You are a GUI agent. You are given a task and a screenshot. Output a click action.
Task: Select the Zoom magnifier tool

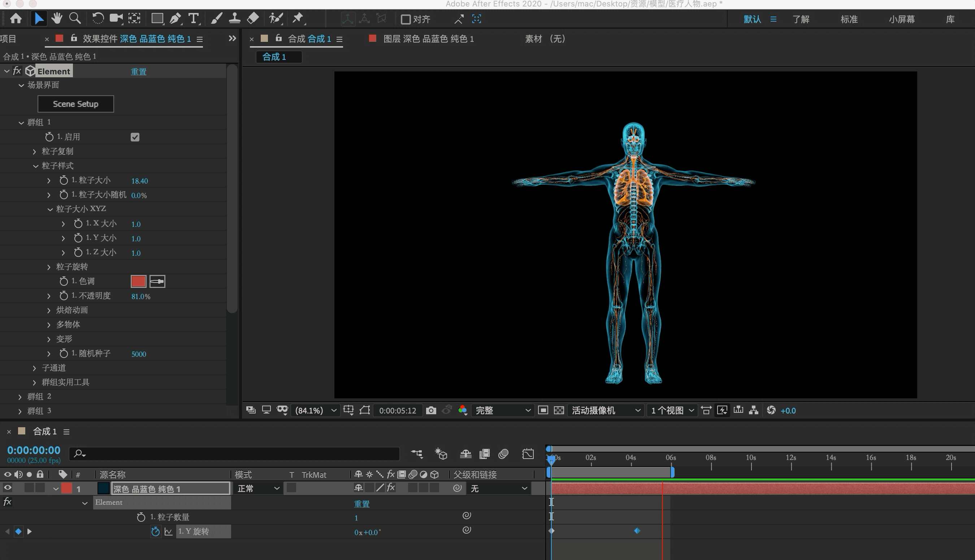tap(75, 18)
